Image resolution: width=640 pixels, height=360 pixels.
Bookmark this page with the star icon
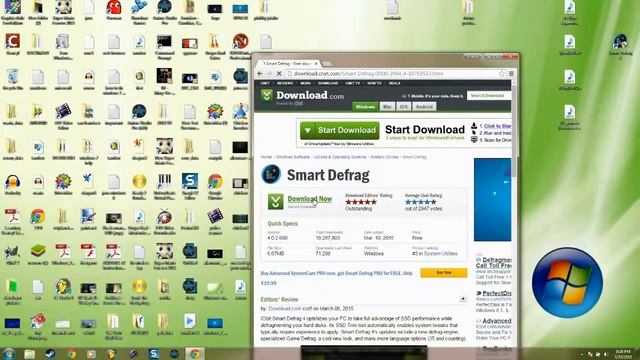click(x=502, y=73)
